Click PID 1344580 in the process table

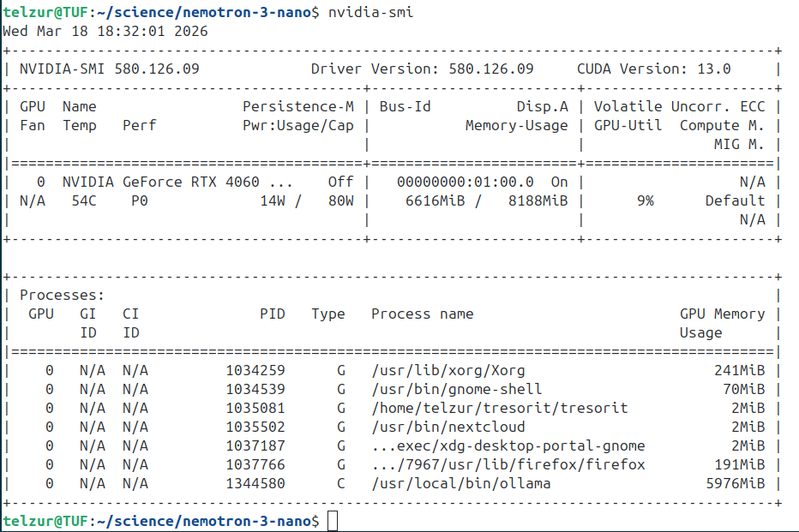pyautogui.click(x=255, y=483)
